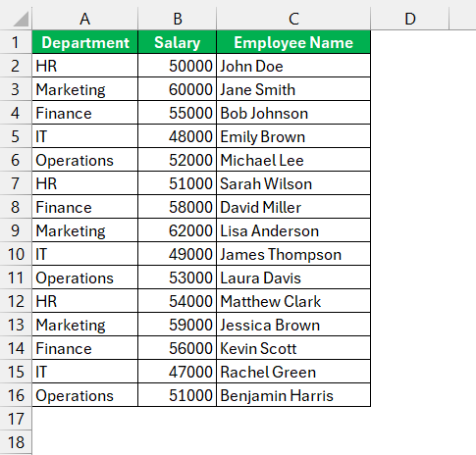Click the Finance cell in row 14
Image resolution: width=476 pixels, height=455 pixels.
click(x=85, y=348)
